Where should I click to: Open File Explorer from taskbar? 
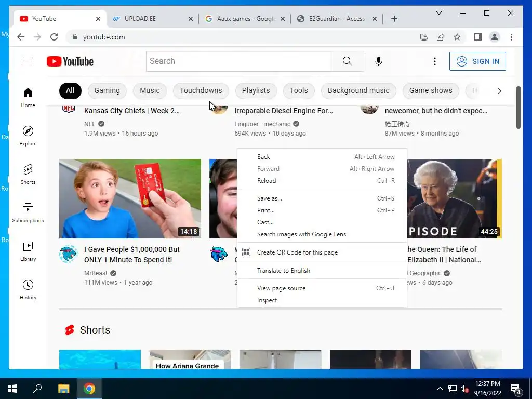coord(63,389)
